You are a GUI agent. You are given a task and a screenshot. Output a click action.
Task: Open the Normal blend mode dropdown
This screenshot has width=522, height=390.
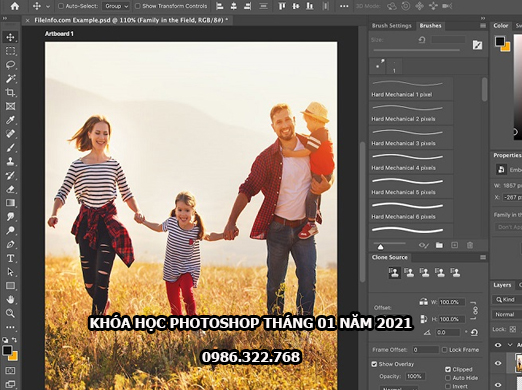[506, 314]
